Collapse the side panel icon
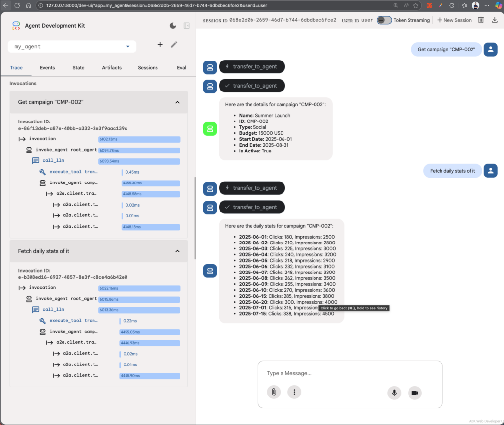The image size is (504, 425). (x=187, y=26)
